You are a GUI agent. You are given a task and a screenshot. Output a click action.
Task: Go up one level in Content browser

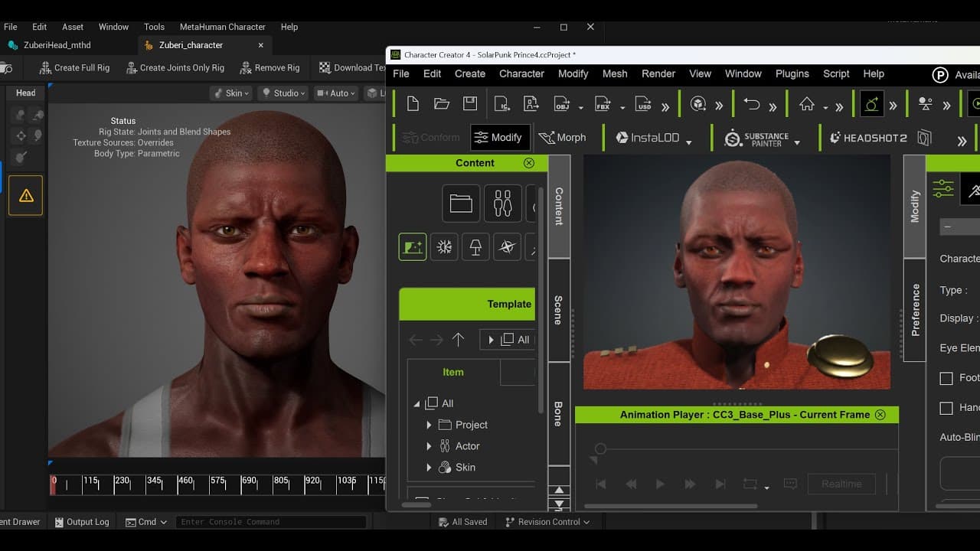coord(458,340)
